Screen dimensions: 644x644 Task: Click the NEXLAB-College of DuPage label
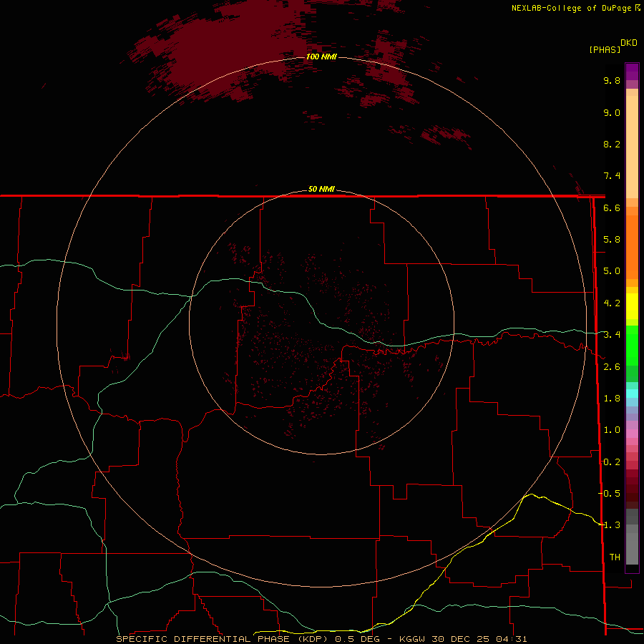[571, 8]
